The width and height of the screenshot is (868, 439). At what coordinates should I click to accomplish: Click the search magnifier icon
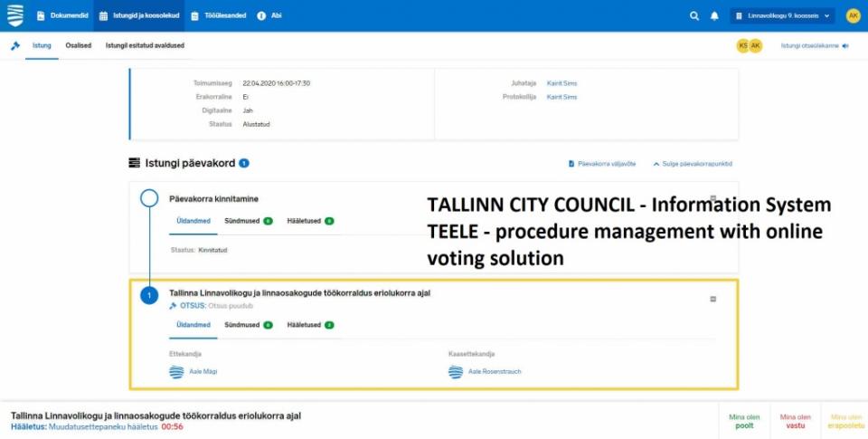pos(694,16)
